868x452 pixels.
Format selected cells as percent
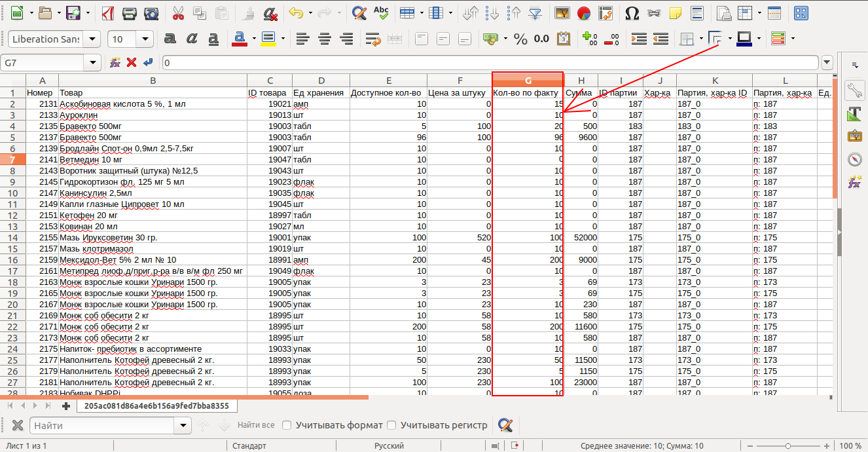520,39
